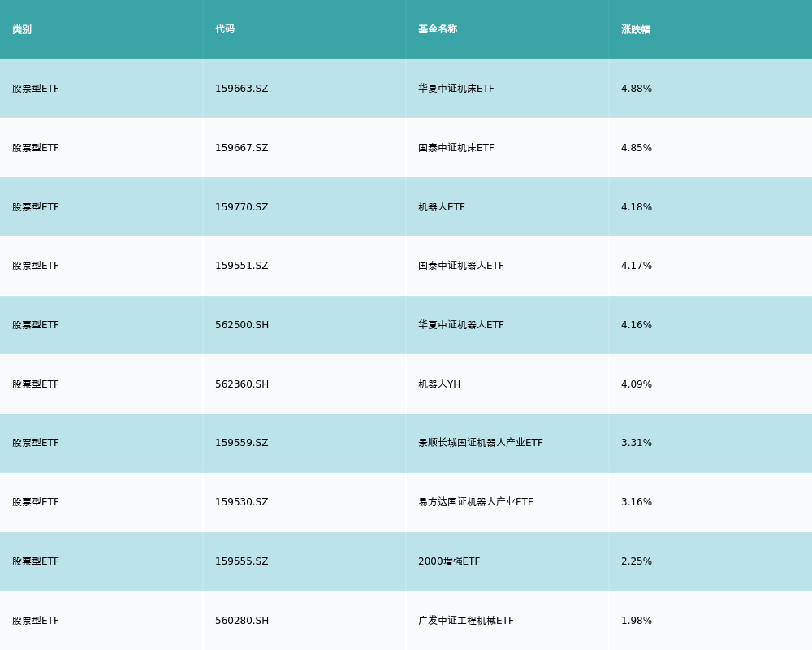This screenshot has width=812, height=650.
Task: Click 2000增强ETF fund name
Action: (x=448, y=561)
